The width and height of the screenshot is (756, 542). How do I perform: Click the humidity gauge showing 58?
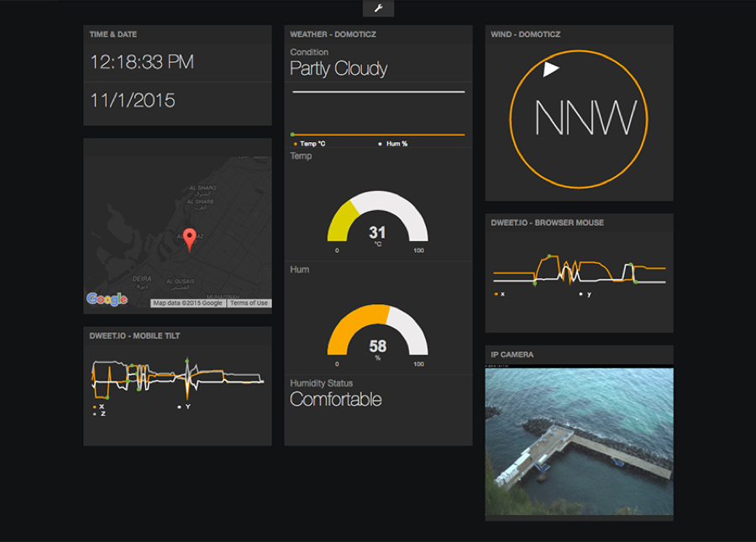click(377, 332)
